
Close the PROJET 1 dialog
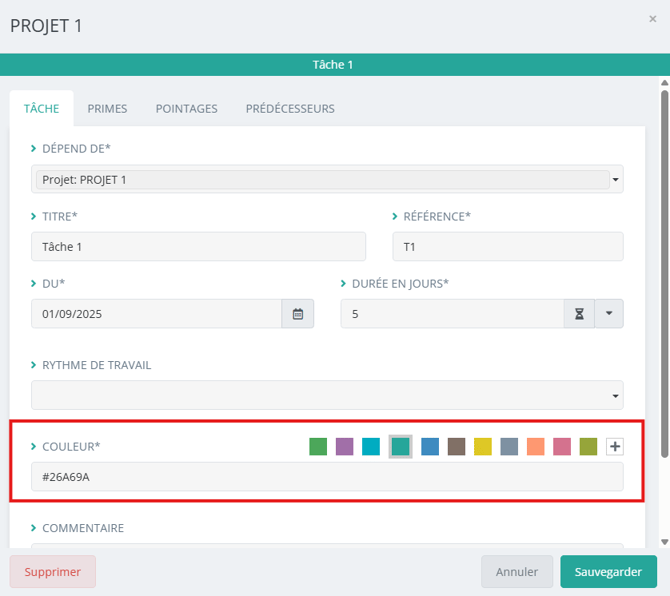pos(653,19)
